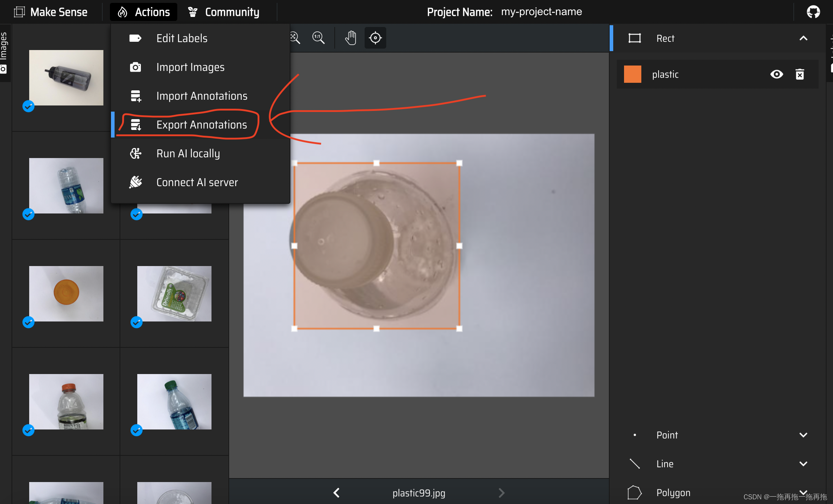Image resolution: width=833 pixels, height=504 pixels.
Task: Choose Import Annotations menu entry
Action: click(x=200, y=96)
